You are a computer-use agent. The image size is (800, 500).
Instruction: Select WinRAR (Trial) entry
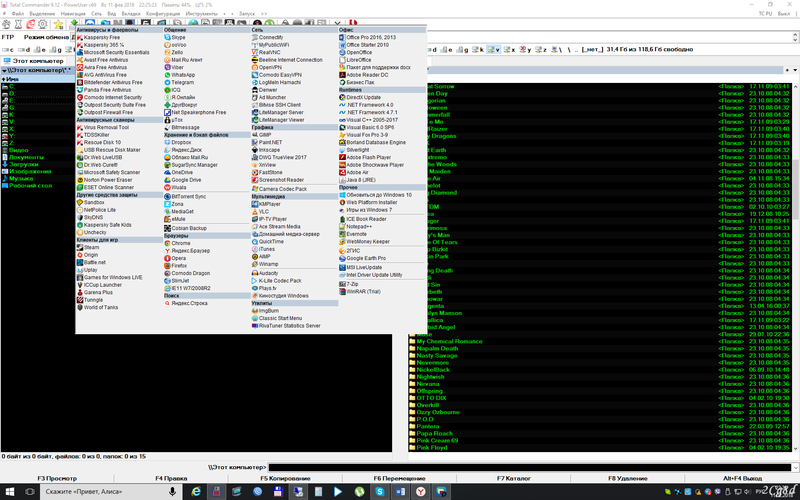tap(360, 292)
